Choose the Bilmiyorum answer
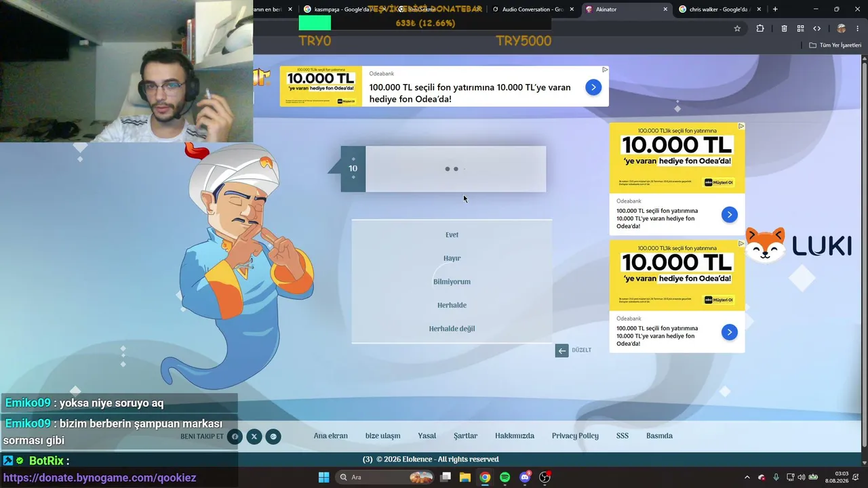The height and width of the screenshot is (488, 868). click(x=452, y=282)
